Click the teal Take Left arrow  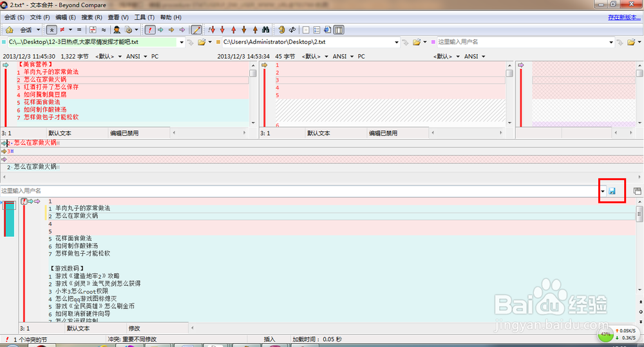coord(160,30)
